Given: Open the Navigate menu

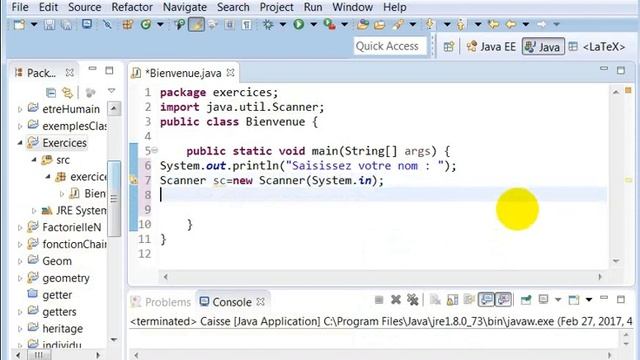Looking at the screenshot, I should (184, 7).
